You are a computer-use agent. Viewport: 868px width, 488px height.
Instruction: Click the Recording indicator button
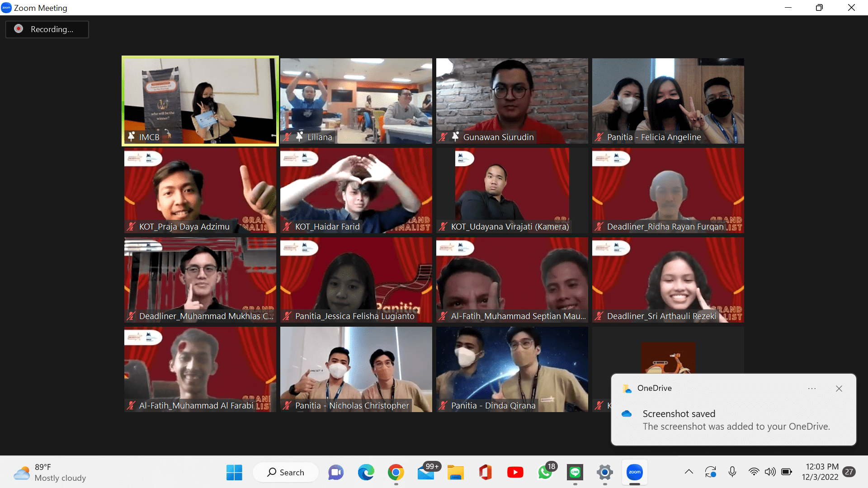47,29
